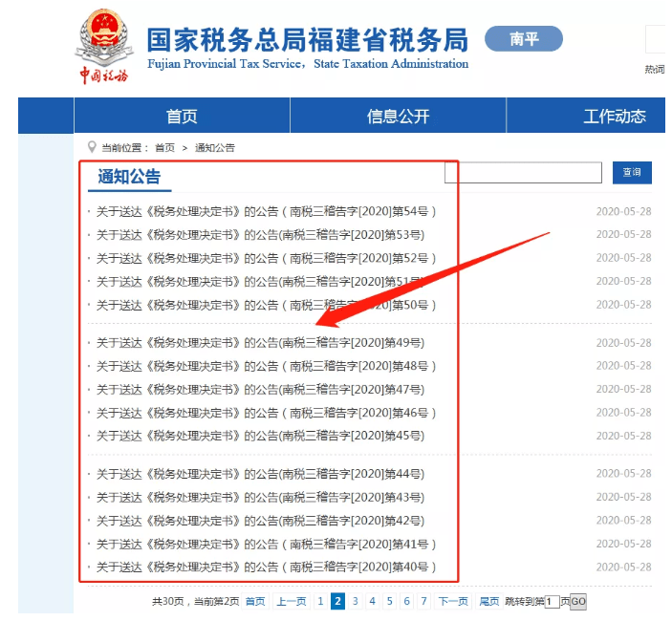Go to page 5 in pagination
Image resolution: width=672 pixels, height=621 pixels.
tap(390, 601)
